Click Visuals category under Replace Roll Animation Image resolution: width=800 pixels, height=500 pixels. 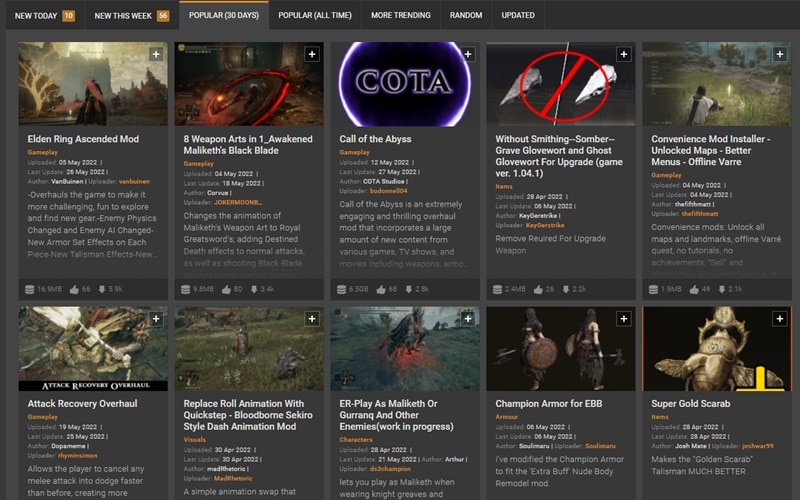[x=194, y=439]
